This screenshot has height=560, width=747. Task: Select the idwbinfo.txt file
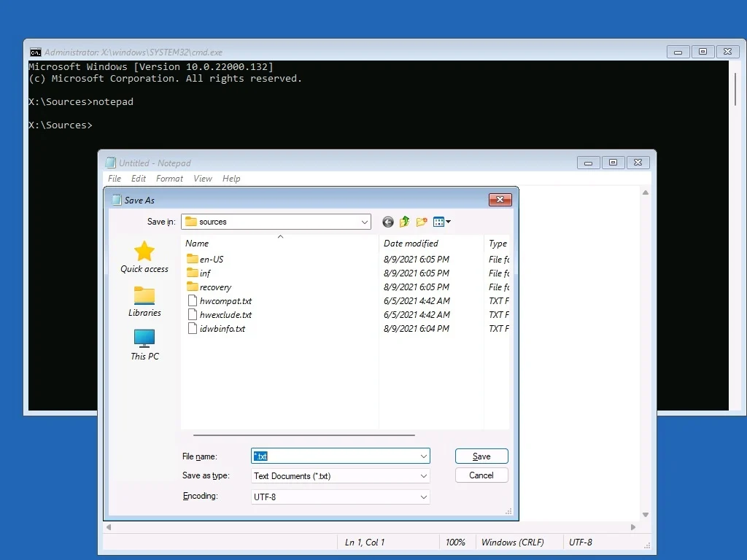click(216, 329)
